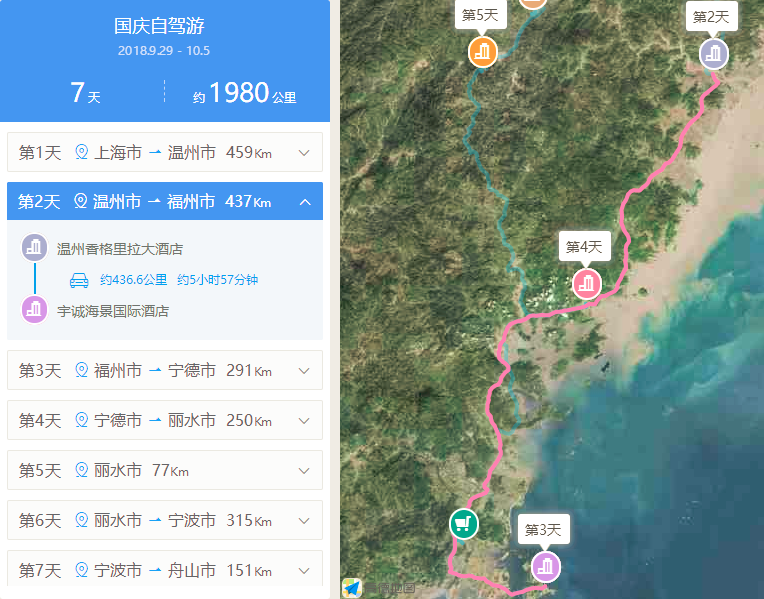This screenshot has width=764, height=599.
Task: Click the 宇诚海景国际酒店 hotel icon in list
Action: coord(35,309)
